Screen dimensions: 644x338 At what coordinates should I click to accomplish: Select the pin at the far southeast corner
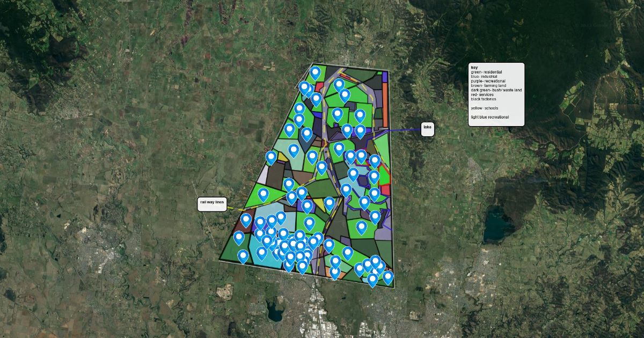pos(387,276)
